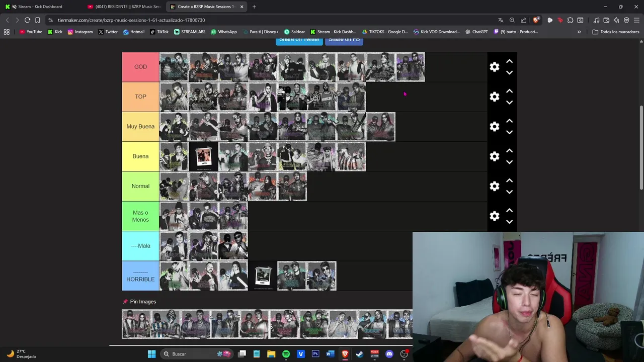Click the HORRIBLE tier label
The height and width of the screenshot is (362, 644).
point(140,276)
